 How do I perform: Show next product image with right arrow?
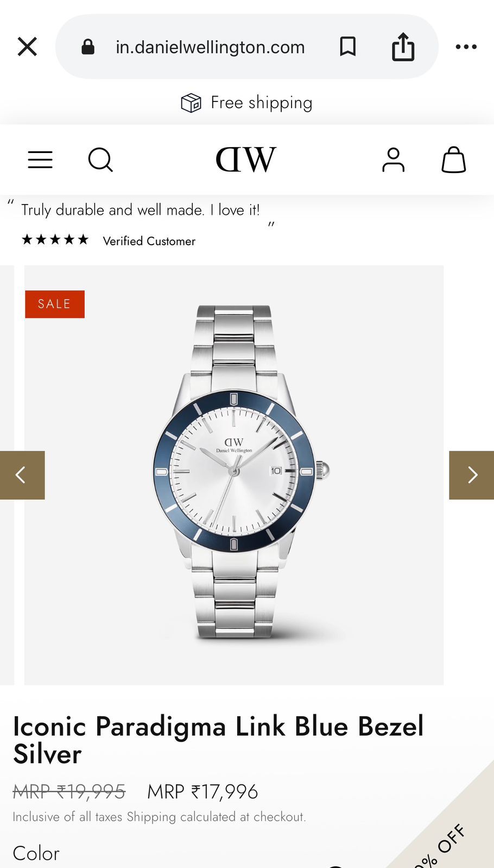tap(471, 475)
